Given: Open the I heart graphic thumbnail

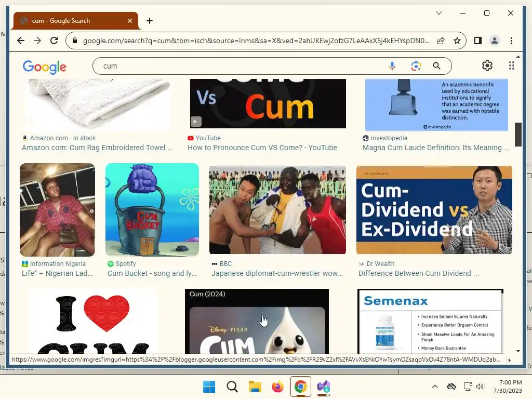Looking at the screenshot, I should coord(93,321).
